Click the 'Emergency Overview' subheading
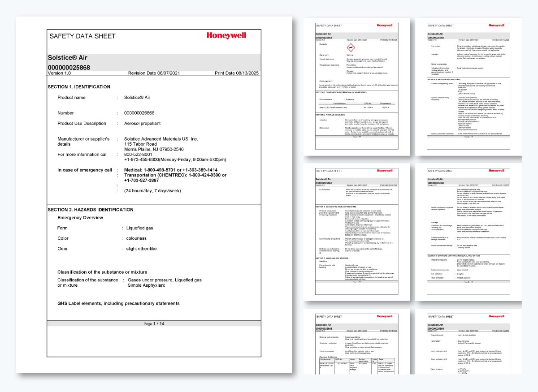The height and width of the screenshot is (392, 538). tap(80, 218)
